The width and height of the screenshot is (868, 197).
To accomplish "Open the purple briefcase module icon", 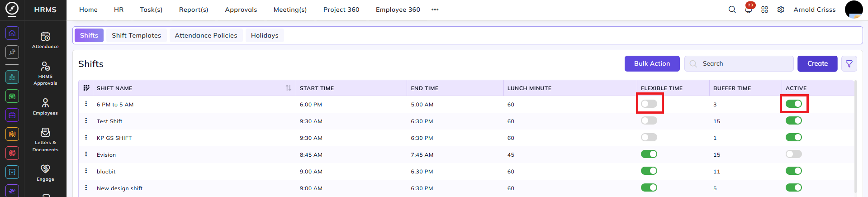I will coord(12,115).
